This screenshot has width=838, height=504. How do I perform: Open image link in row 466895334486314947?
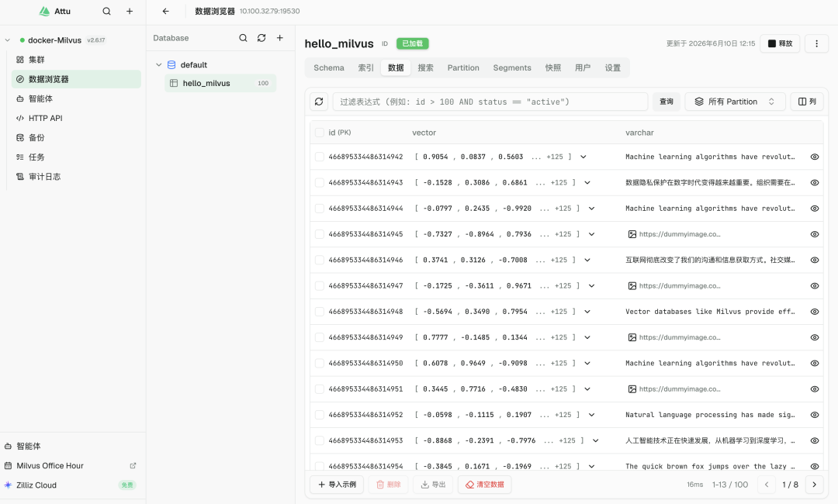(674, 286)
